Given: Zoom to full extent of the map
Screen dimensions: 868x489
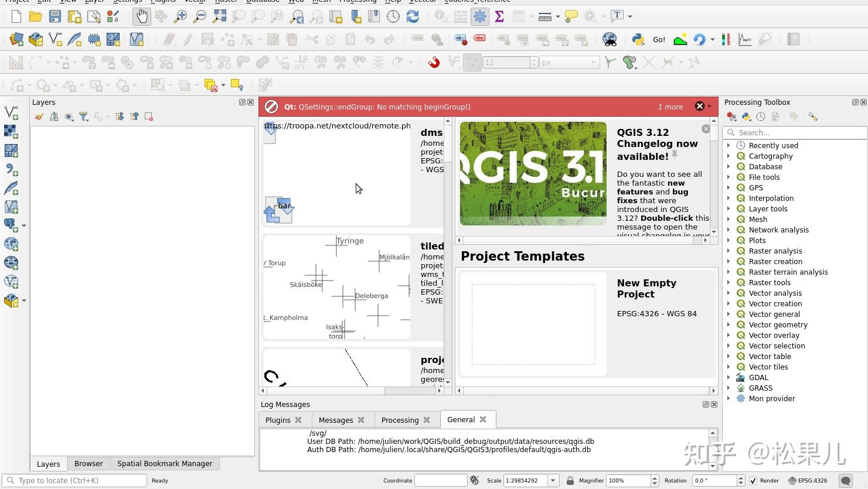Looking at the screenshot, I should pyautogui.click(x=219, y=16).
